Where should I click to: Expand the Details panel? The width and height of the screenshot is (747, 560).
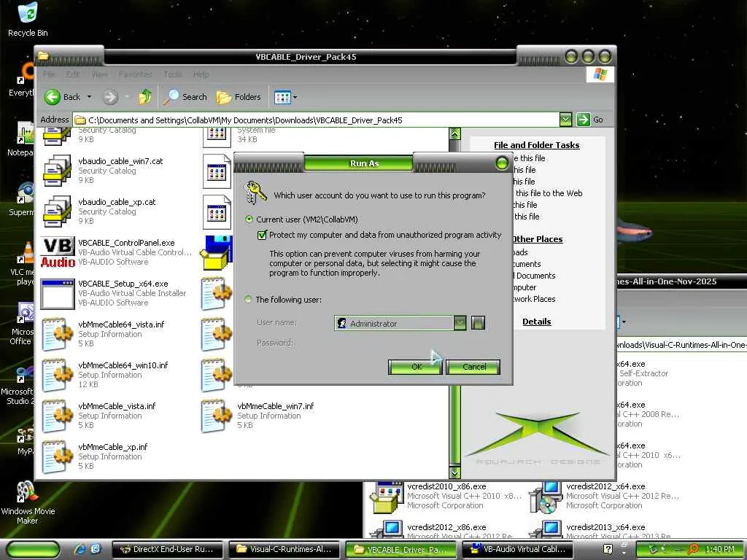(536, 322)
